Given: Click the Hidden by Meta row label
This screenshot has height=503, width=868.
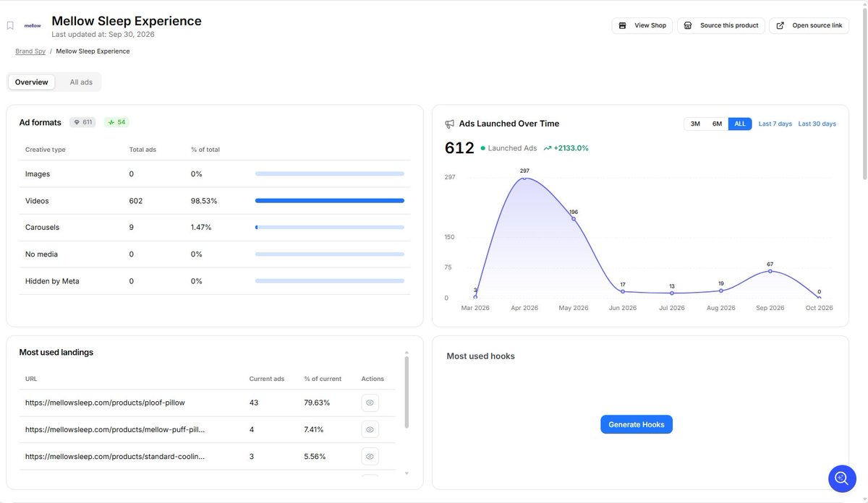Looking at the screenshot, I should [52, 281].
